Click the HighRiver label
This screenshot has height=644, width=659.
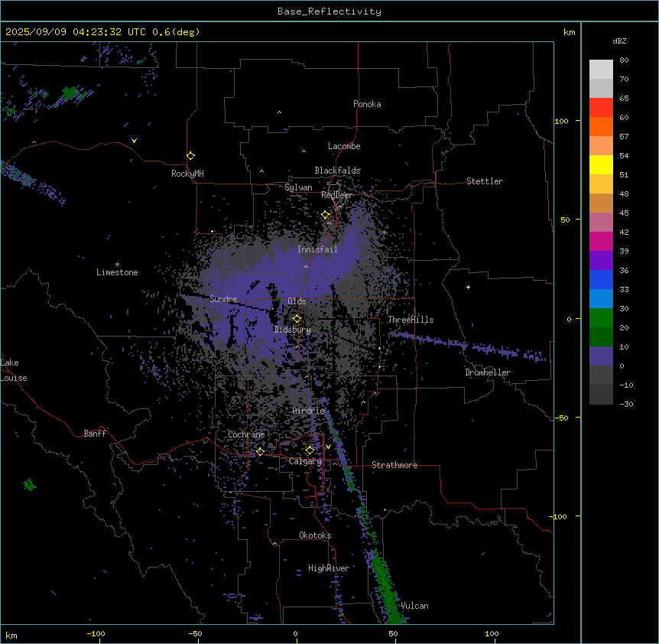(x=329, y=568)
